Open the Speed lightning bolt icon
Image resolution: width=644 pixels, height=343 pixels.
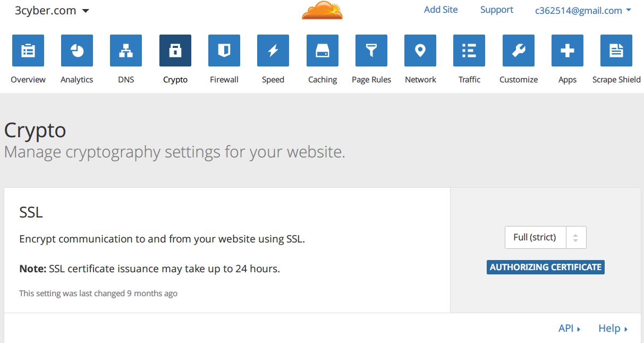[x=273, y=51]
